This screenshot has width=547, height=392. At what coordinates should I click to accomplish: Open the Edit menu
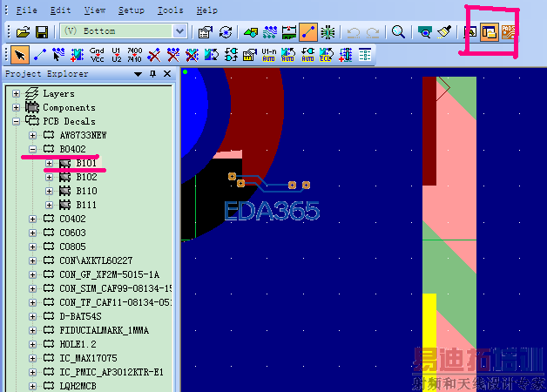[x=60, y=10]
